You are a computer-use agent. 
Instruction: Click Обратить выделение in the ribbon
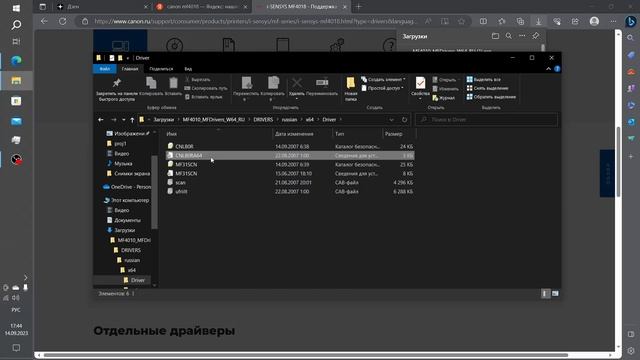491,97
